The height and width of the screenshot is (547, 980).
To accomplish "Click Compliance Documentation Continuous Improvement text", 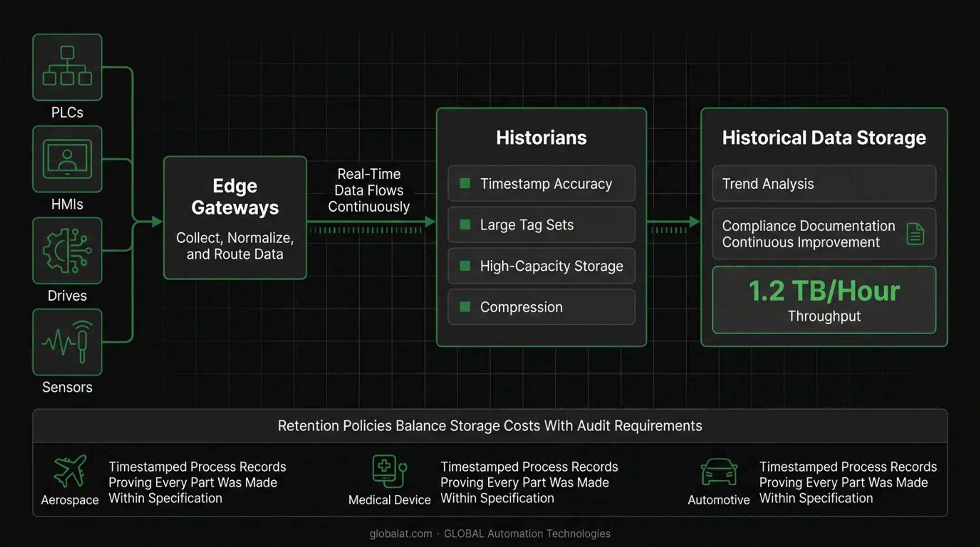I will 808,234.
